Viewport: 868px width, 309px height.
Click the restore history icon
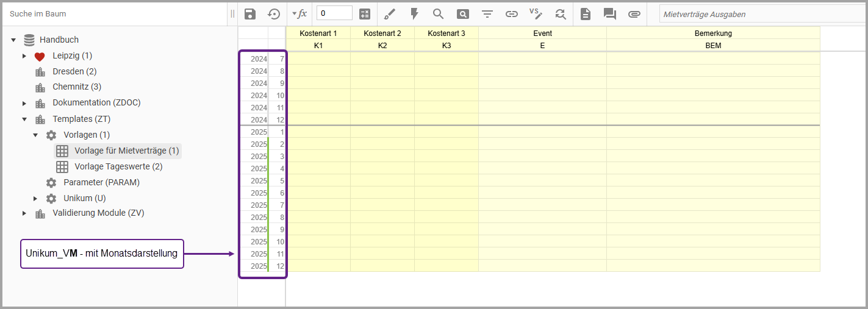(274, 14)
